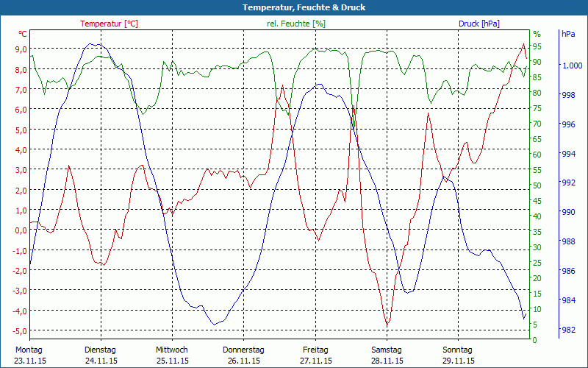Click the '-2,0' temperature axis value

click(x=20, y=270)
